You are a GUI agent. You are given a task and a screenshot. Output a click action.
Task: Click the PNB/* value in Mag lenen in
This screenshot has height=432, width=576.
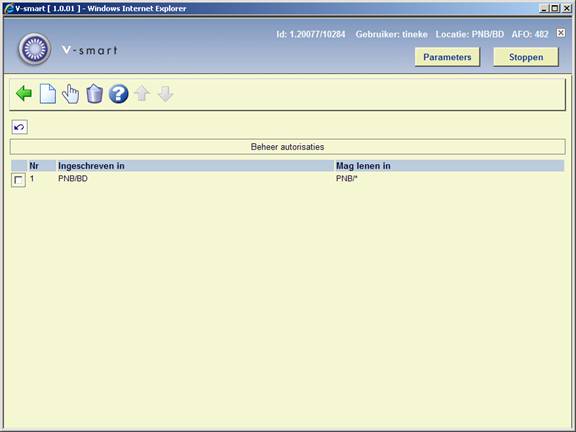[346, 179]
